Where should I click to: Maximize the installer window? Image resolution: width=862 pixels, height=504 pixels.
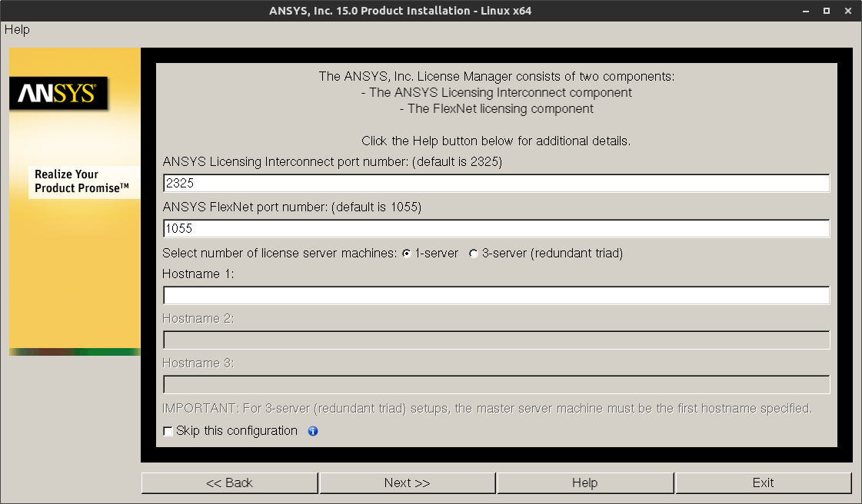[827, 11]
